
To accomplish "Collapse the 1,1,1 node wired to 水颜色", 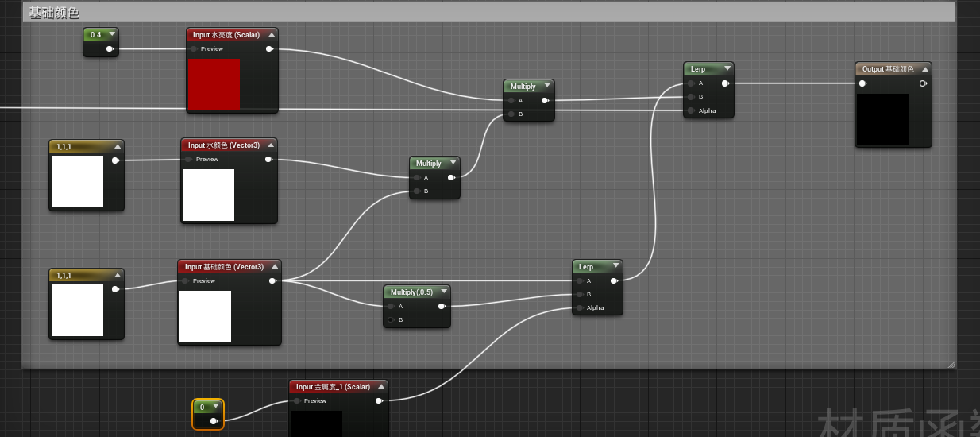I will click(118, 146).
